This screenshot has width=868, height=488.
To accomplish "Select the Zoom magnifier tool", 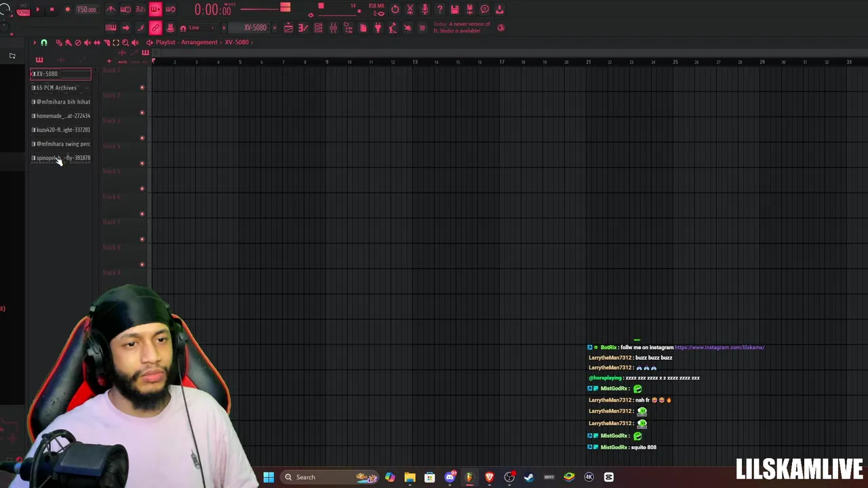I will (125, 43).
